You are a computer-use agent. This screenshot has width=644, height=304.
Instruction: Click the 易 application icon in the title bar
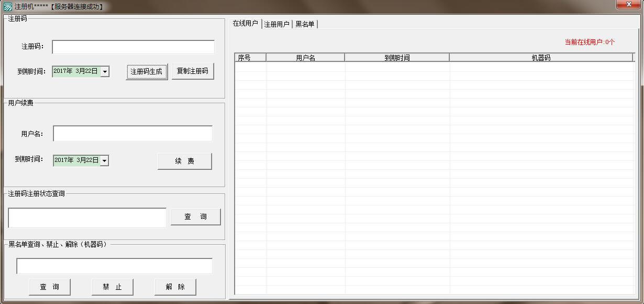pyautogui.click(x=6, y=7)
